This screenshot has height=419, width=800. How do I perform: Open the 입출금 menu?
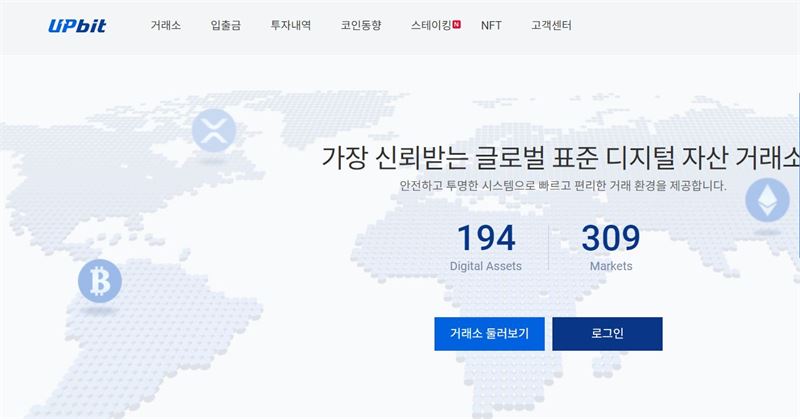tap(226, 25)
